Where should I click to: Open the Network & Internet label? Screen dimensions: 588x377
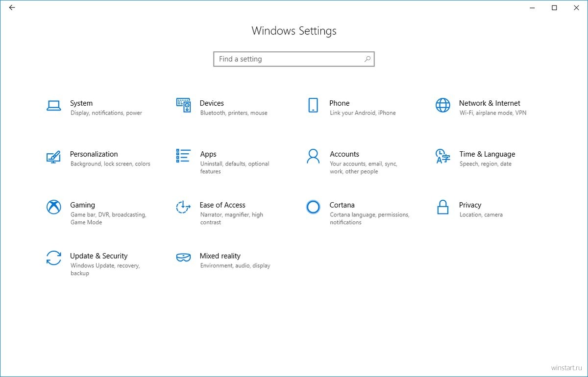pyautogui.click(x=490, y=103)
